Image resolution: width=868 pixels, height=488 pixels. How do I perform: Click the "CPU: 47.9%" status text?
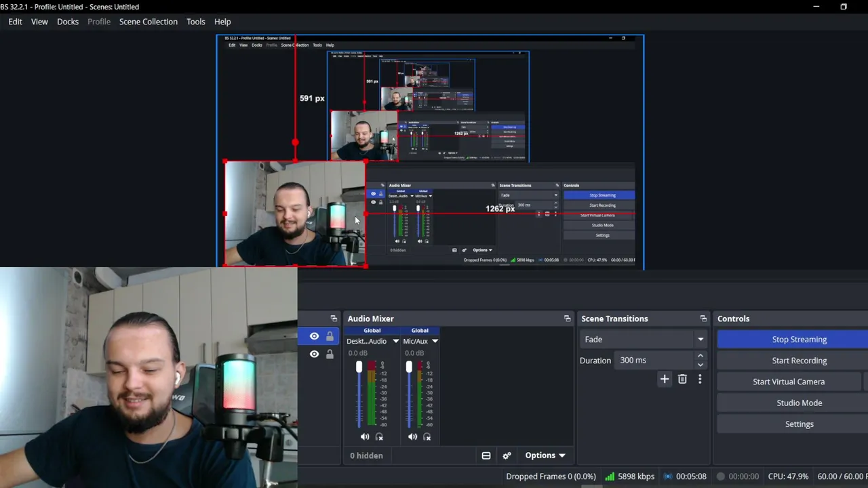pyautogui.click(x=788, y=476)
